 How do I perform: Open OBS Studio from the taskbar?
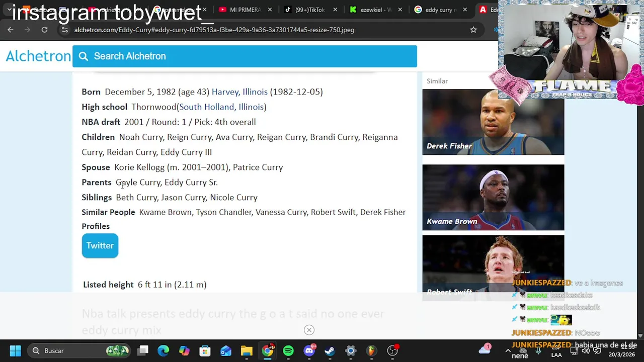click(x=392, y=350)
